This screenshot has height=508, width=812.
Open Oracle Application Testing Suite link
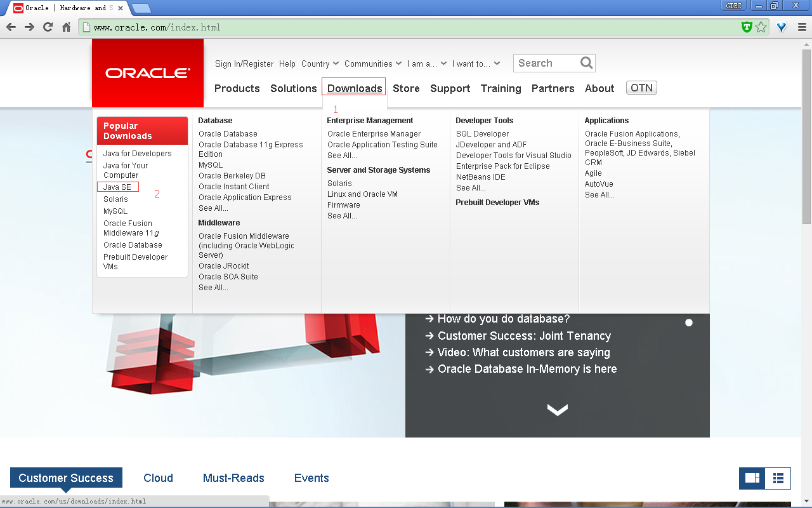pos(383,145)
